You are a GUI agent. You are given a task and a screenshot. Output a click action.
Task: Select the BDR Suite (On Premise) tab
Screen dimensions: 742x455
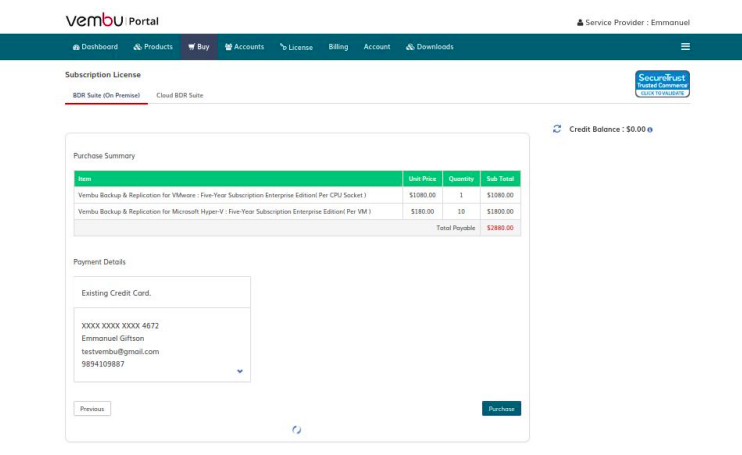coord(106,96)
